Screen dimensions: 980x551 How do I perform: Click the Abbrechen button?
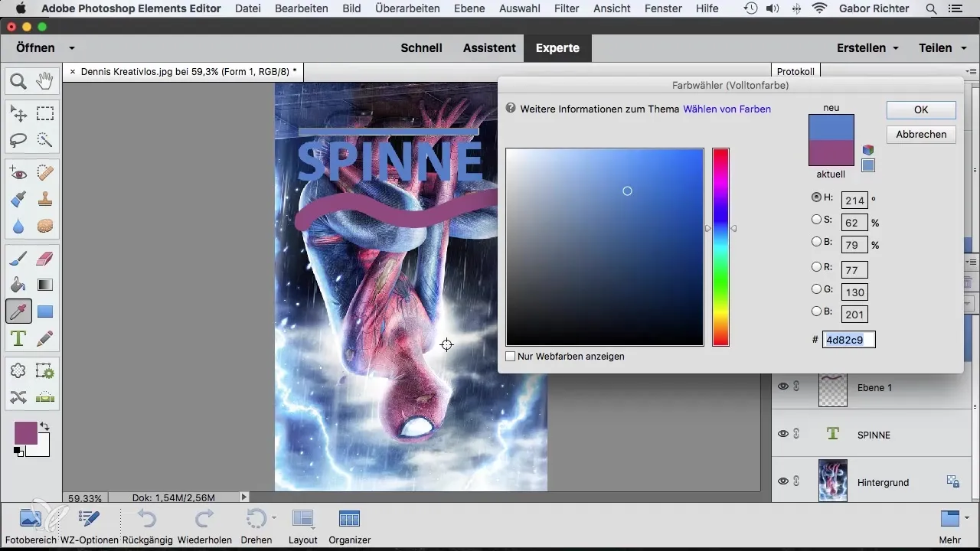point(921,134)
